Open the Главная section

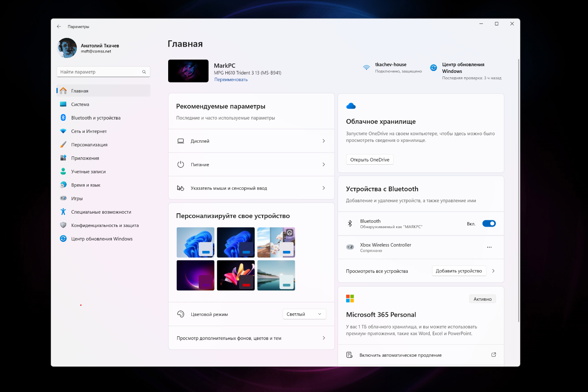[103, 91]
